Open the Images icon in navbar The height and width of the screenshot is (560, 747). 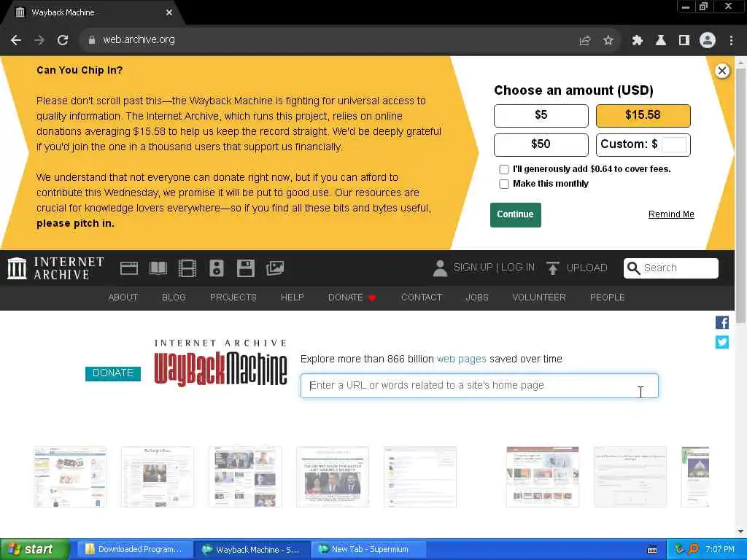[x=275, y=268]
